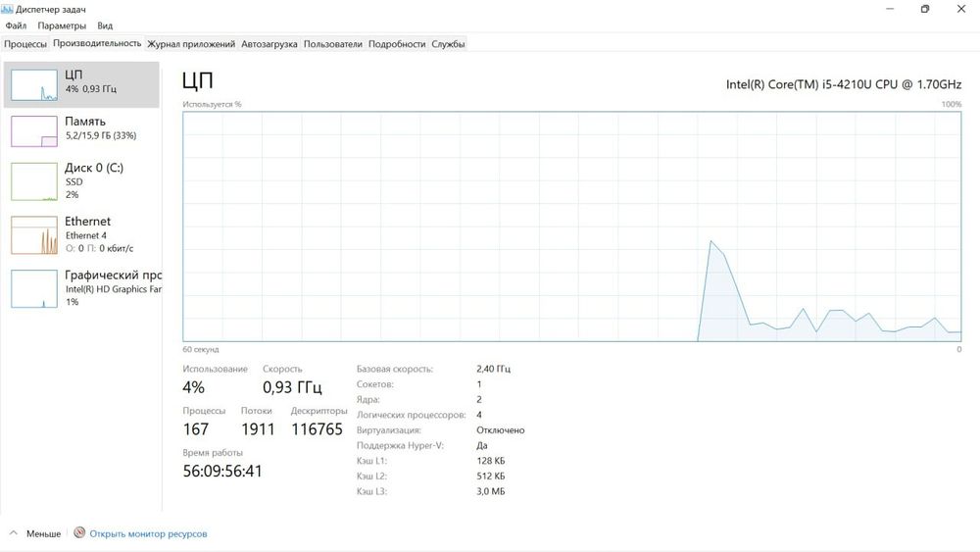Click the 0,93 ГГц speed value
The height and width of the screenshot is (552, 980).
292,387
